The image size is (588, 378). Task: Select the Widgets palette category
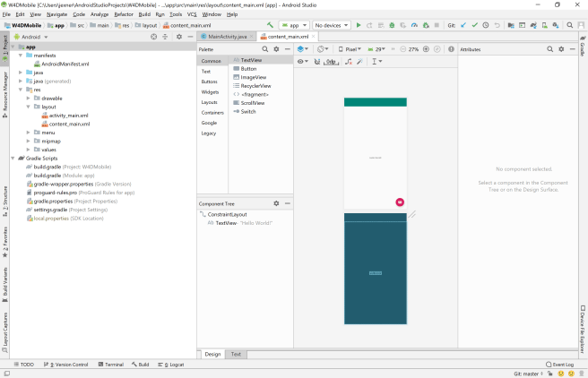click(210, 91)
